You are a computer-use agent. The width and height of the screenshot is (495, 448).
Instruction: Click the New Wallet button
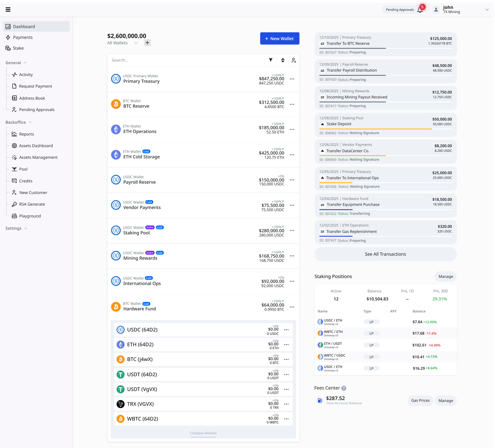tap(279, 39)
